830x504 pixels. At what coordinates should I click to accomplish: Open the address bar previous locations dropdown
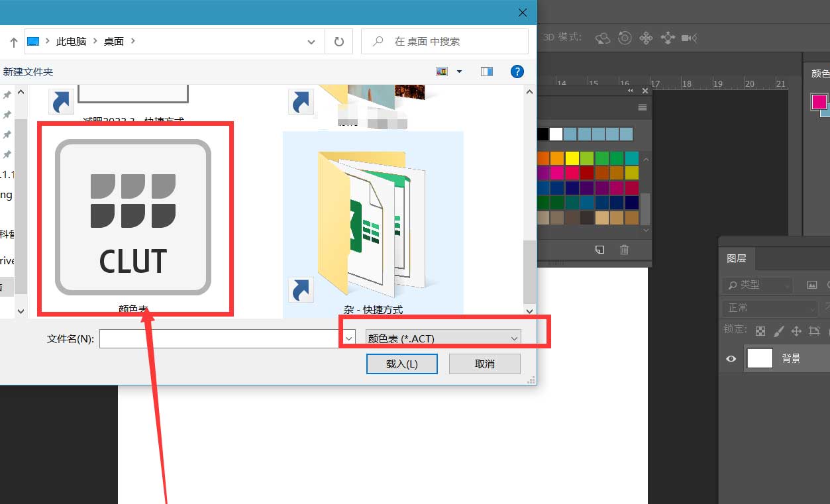311,42
